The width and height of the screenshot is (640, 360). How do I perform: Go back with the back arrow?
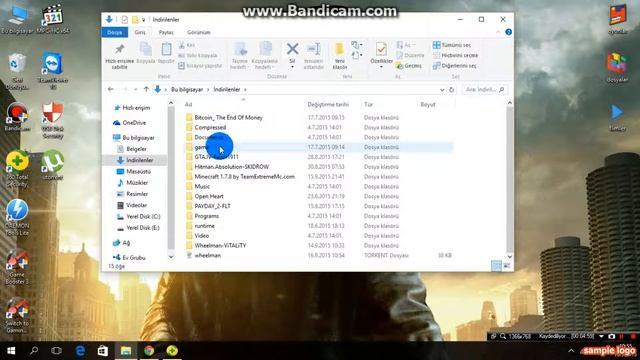pos(111,89)
